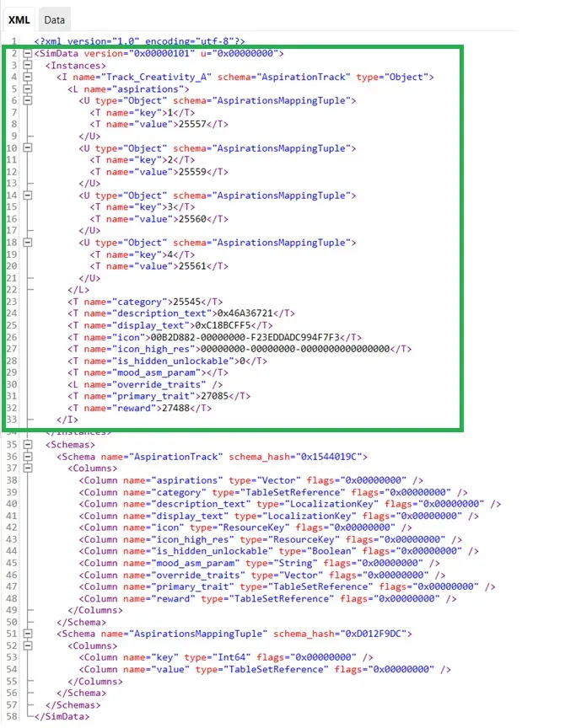Fold the mapping tuple starting line 6
565x728 pixels.
[28, 100]
